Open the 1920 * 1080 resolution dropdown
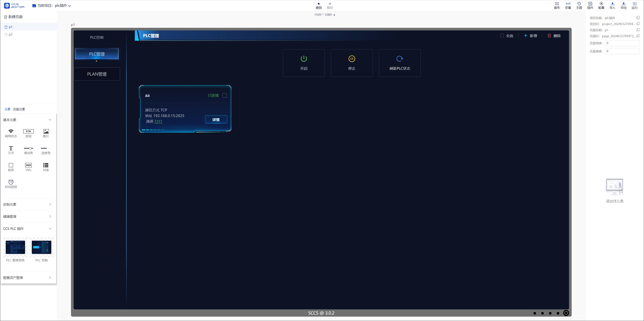The height and width of the screenshot is (321, 644). tap(325, 15)
